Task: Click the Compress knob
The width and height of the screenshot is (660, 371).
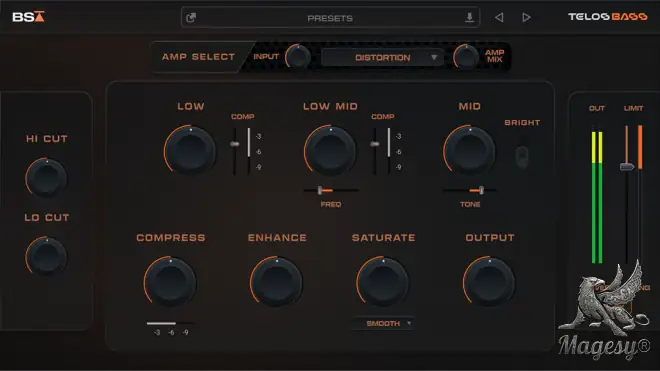Action: click(170, 281)
